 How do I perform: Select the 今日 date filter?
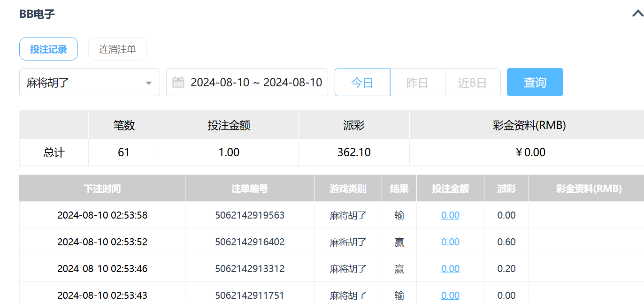[362, 83]
